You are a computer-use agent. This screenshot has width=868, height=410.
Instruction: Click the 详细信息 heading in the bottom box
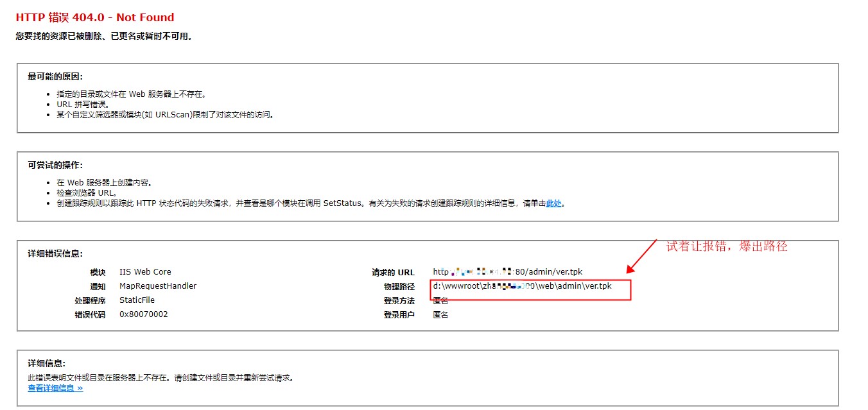pos(46,363)
